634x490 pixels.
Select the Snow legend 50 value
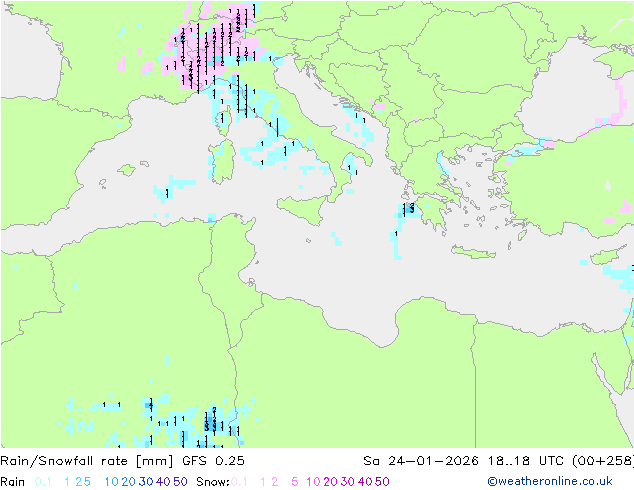coord(382,482)
